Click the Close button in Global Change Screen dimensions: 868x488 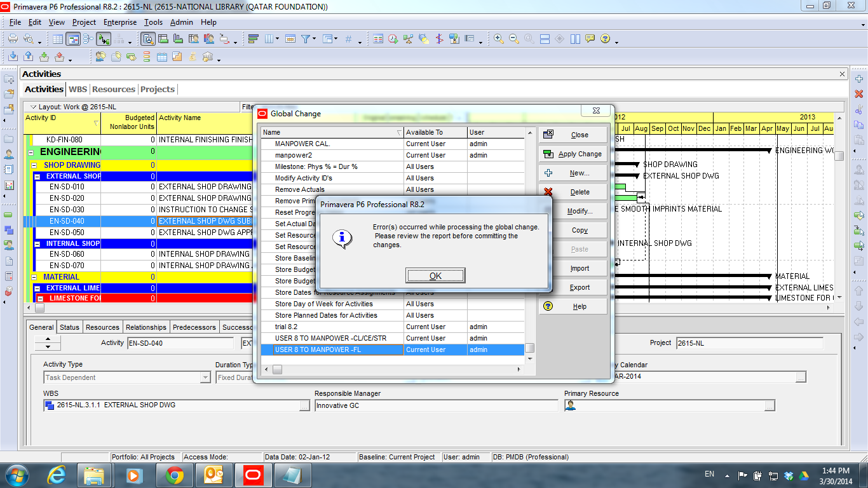point(573,135)
